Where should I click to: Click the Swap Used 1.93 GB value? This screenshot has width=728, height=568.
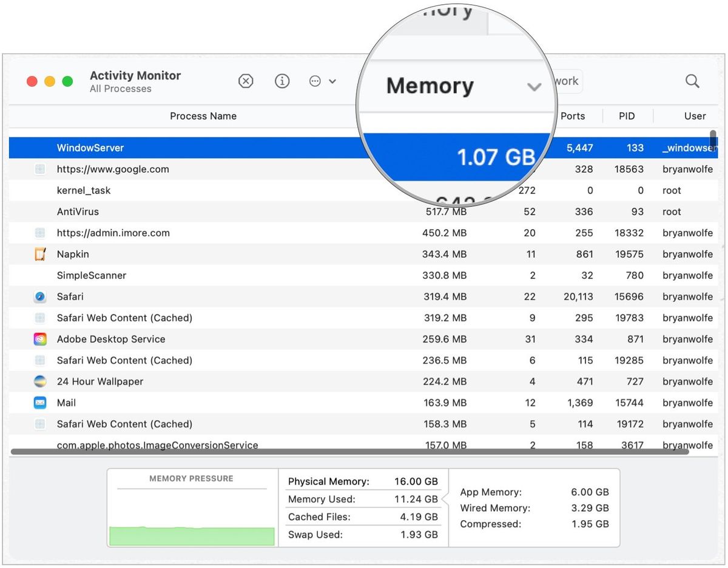coord(419,535)
